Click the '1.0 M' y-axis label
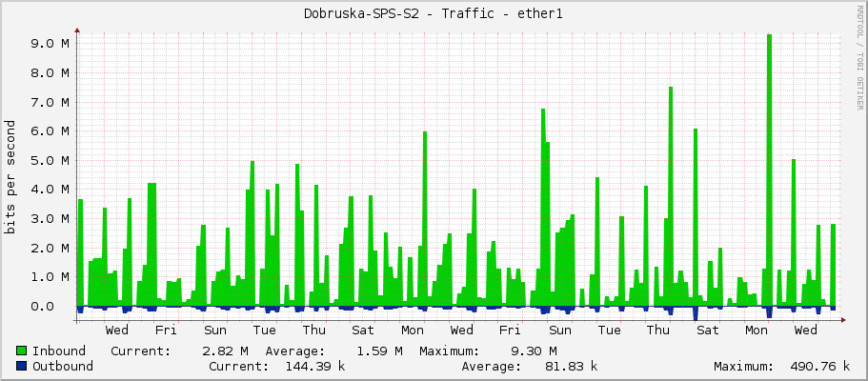The width and height of the screenshot is (868, 381). (50, 276)
